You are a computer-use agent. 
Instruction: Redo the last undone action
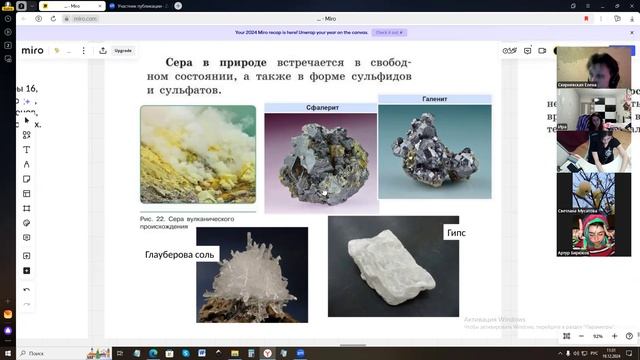click(x=27, y=304)
